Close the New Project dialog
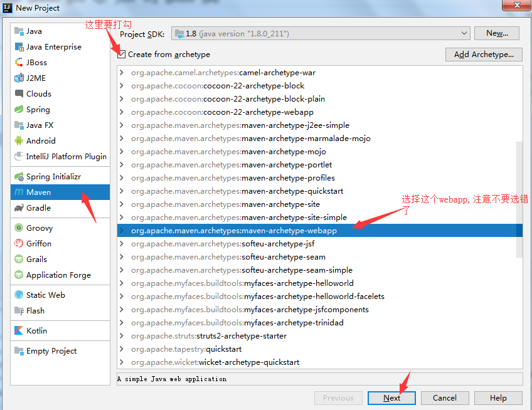 pyautogui.click(x=516, y=5)
